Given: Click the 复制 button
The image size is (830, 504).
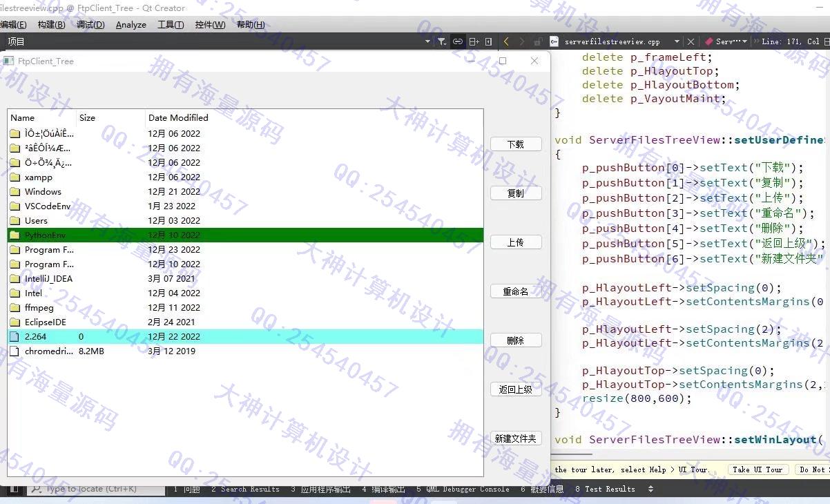Looking at the screenshot, I should point(516,193).
